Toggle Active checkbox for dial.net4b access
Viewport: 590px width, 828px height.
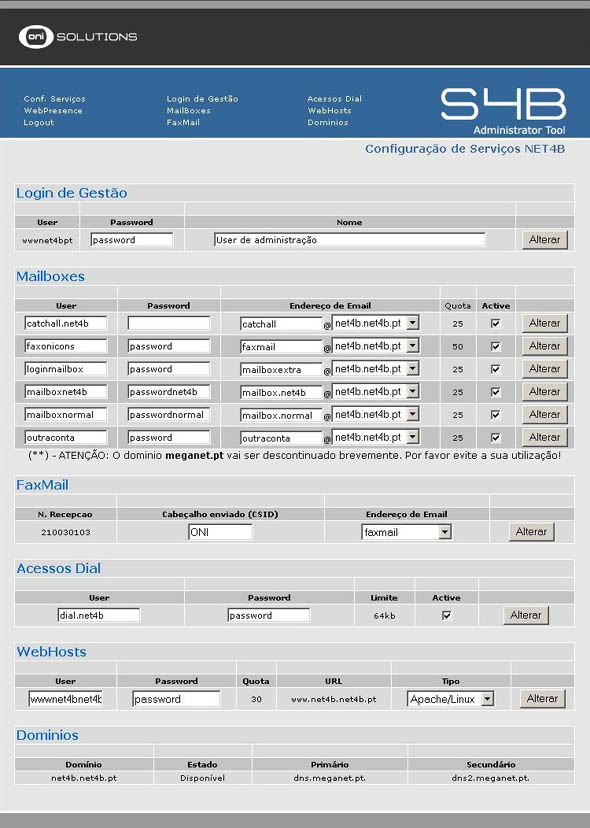pos(446,615)
